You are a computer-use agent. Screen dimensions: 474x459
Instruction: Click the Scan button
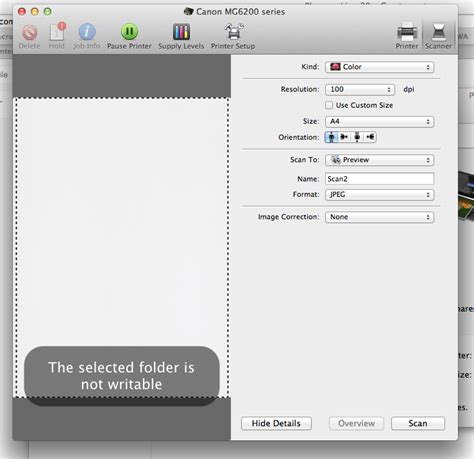point(418,423)
